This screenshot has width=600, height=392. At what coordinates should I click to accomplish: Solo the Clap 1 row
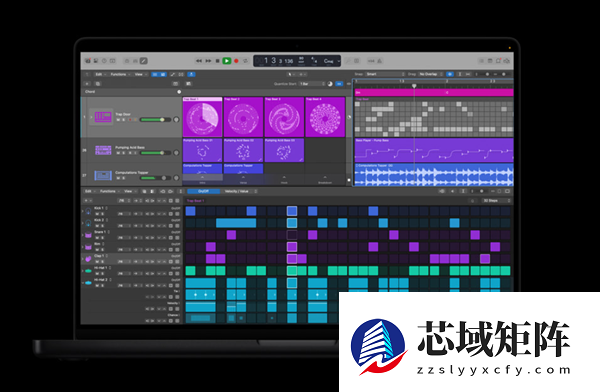(x=103, y=262)
